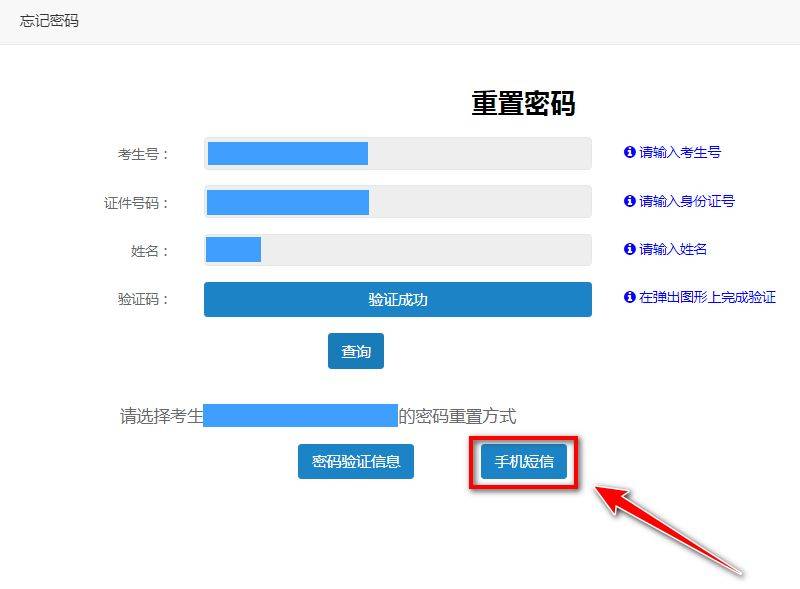Click the info icon beside 请输入身份证号
800x589 pixels.
[x=630, y=201]
